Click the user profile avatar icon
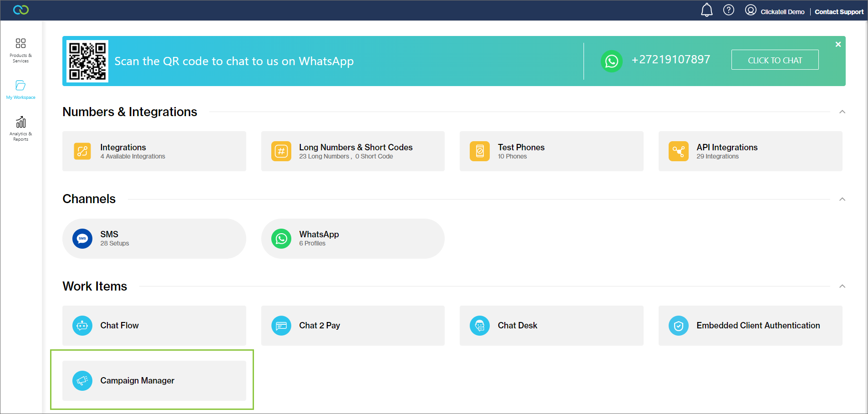Image resolution: width=868 pixels, height=414 pixels. click(751, 10)
